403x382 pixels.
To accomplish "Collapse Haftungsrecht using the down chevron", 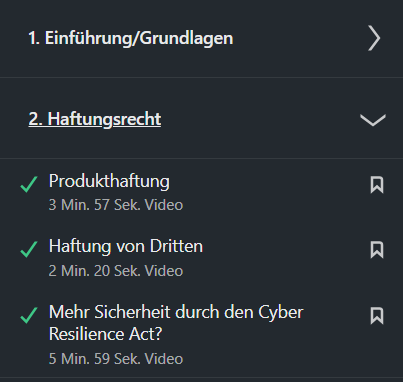I will click(373, 120).
